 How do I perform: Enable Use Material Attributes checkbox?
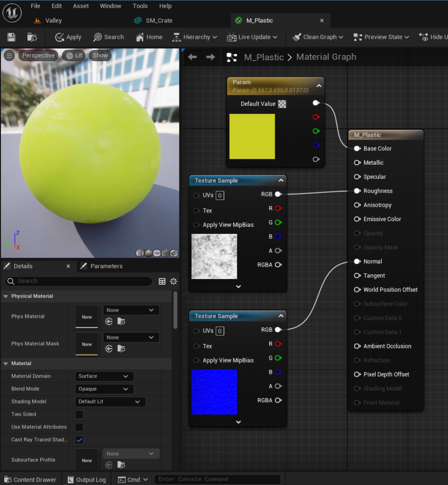79,427
